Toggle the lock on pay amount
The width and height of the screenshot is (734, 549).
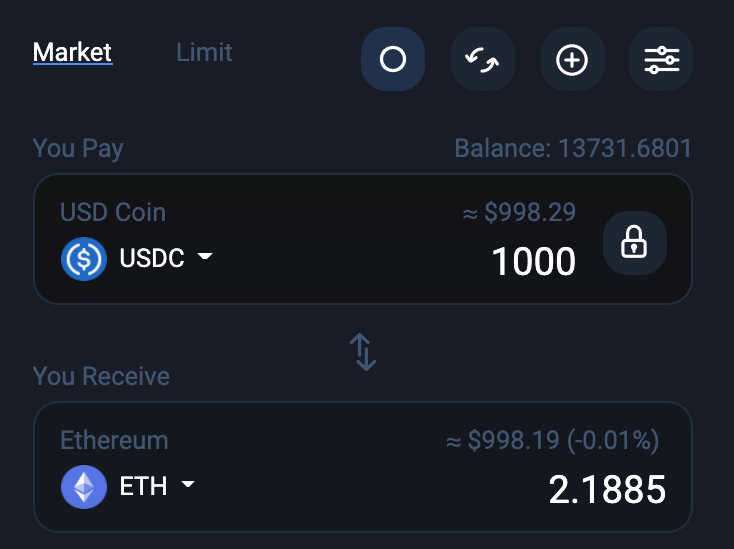tap(634, 242)
